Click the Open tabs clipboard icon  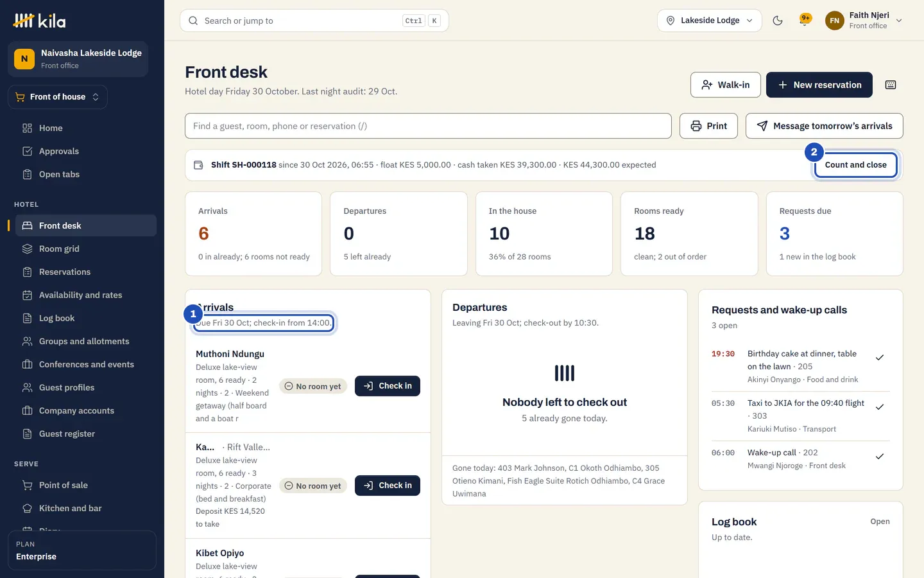tap(27, 175)
